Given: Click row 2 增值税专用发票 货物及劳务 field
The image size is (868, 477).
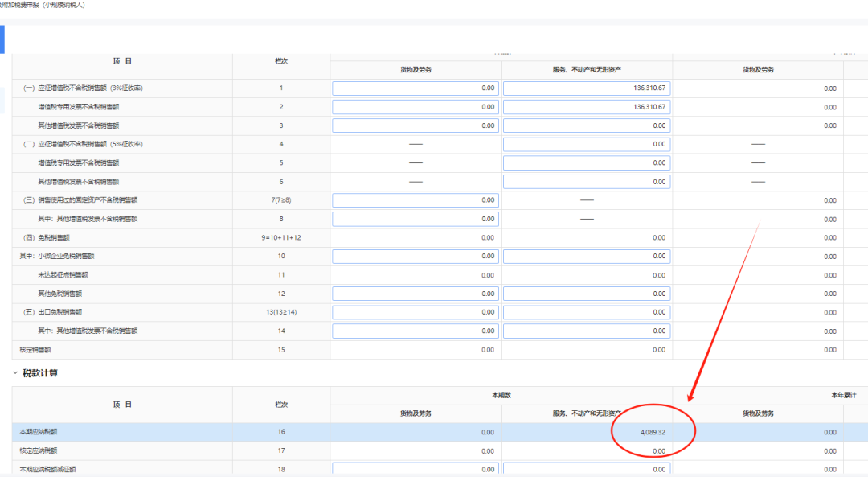Looking at the screenshot, I should click(x=416, y=107).
